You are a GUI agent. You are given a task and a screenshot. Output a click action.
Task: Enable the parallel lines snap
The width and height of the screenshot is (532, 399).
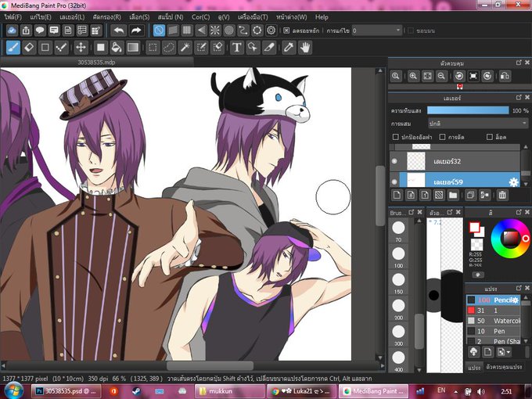pyautogui.click(x=173, y=31)
